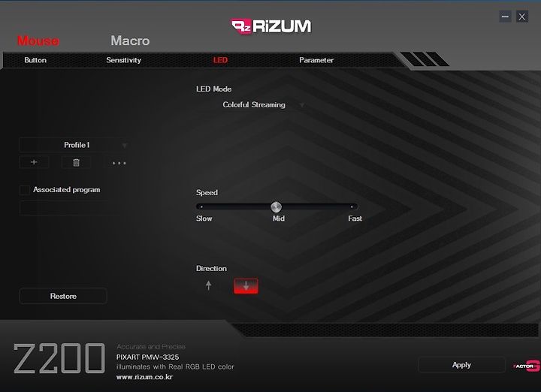Switch to the Macro section
This screenshot has height=392, width=541.
tap(130, 41)
